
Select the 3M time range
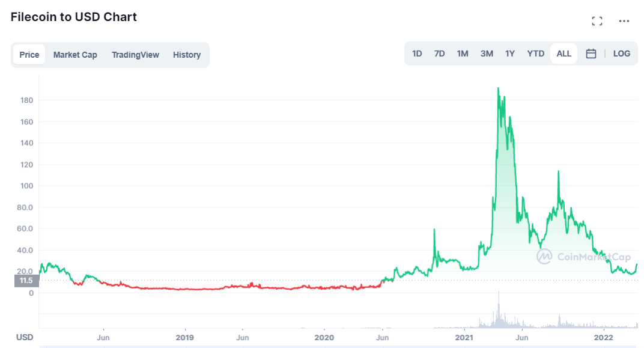(487, 53)
